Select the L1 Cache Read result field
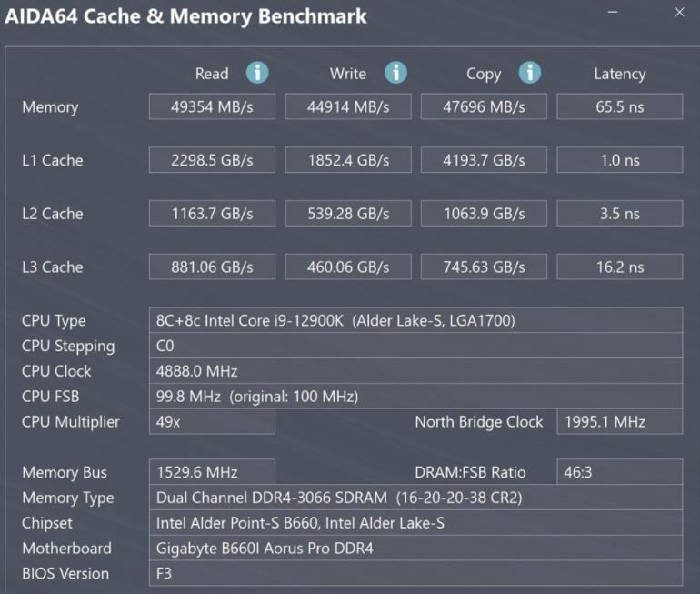The image size is (700, 594). click(212, 160)
